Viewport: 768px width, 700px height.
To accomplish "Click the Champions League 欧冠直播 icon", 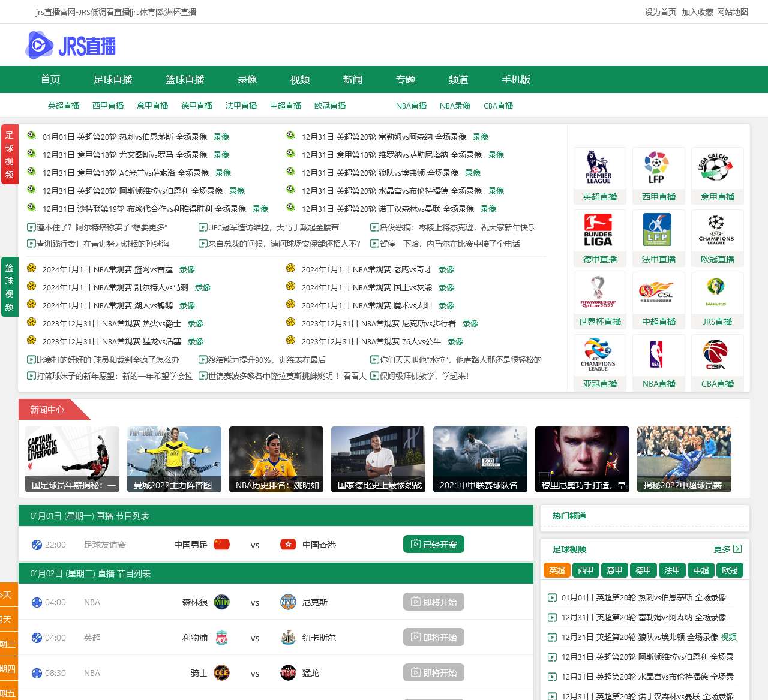I will (x=717, y=230).
